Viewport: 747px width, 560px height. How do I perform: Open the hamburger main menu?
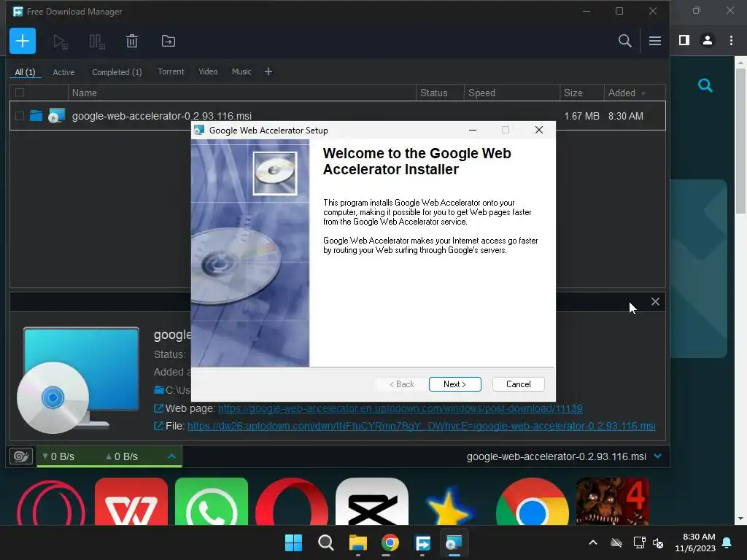[654, 41]
